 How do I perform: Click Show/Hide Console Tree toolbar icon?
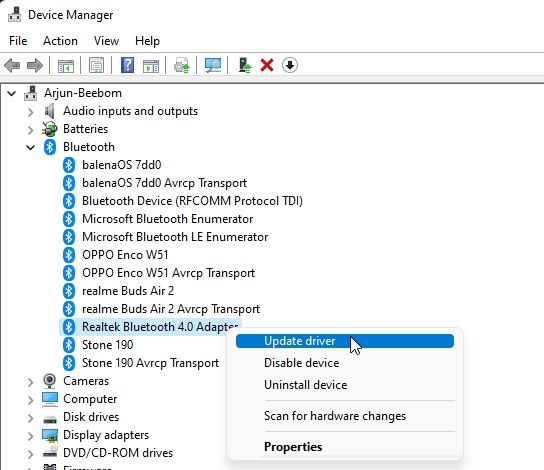[x=66, y=65]
